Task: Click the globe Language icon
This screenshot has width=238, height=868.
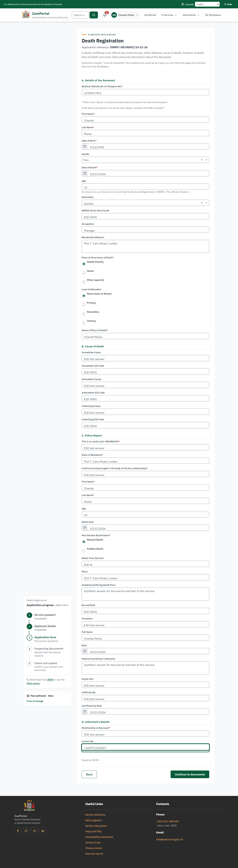Action: pos(182,4)
